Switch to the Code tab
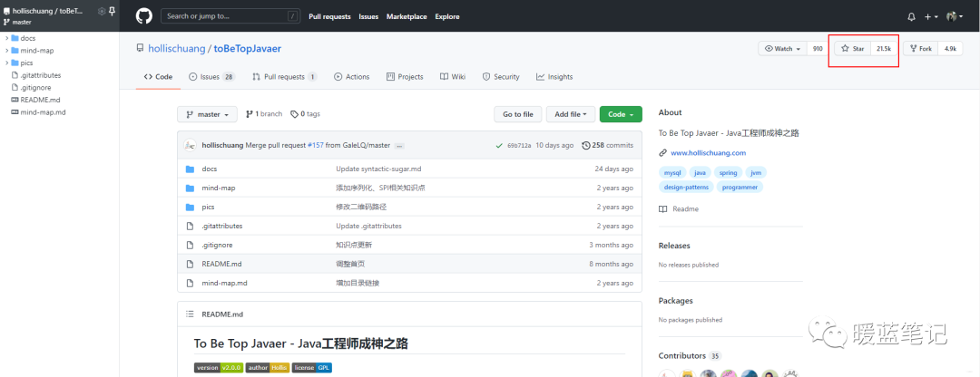Image resolution: width=980 pixels, height=377 pixels. pos(158,77)
